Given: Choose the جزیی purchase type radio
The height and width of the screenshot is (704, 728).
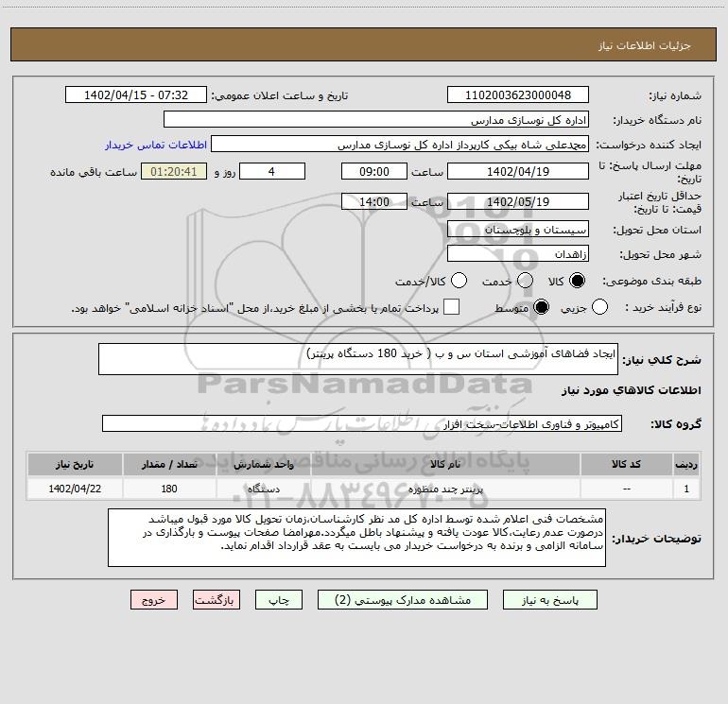Looking at the screenshot, I should point(599,307).
